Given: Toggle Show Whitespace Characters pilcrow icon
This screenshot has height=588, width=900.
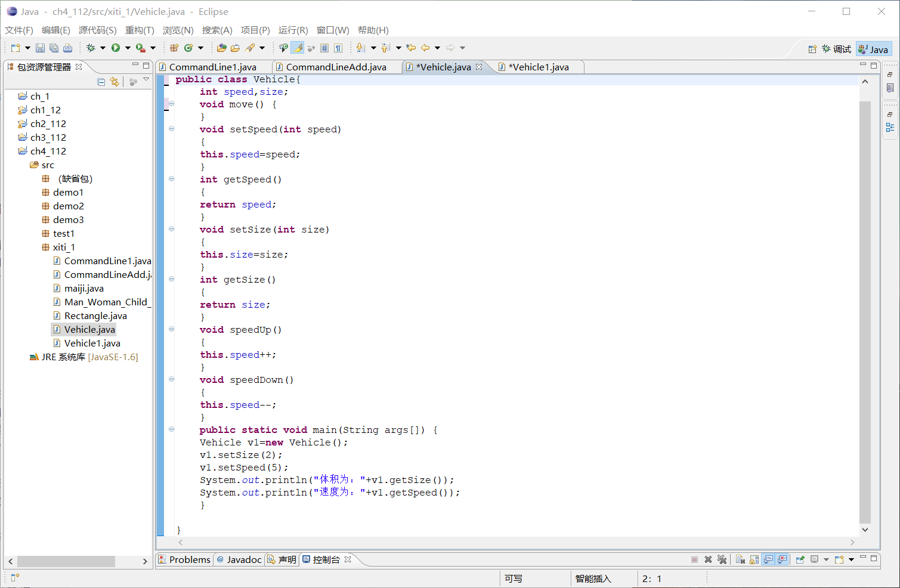Looking at the screenshot, I should [x=338, y=48].
